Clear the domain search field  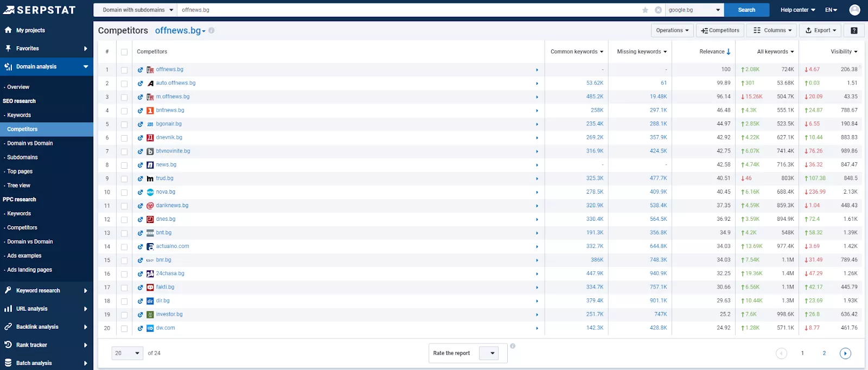[x=658, y=10]
